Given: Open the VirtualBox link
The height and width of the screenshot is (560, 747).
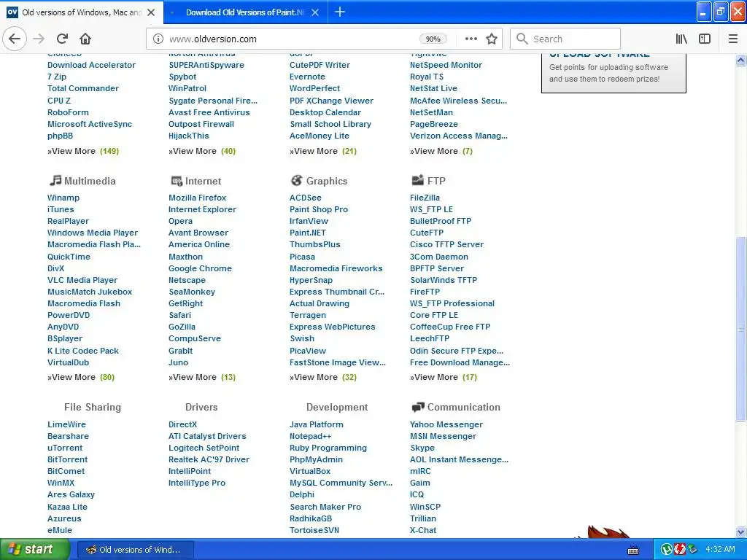Looking at the screenshot, I should [309, 471].
